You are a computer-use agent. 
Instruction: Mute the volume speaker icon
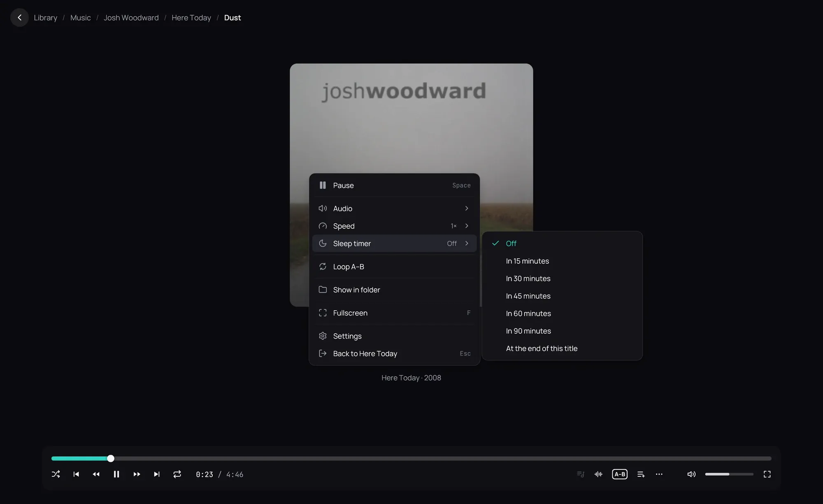[x=691, y=474]
